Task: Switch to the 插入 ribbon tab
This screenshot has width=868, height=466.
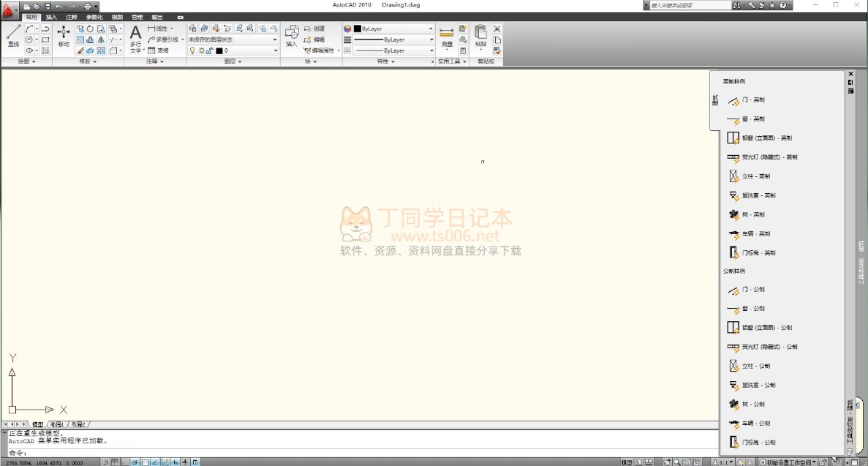Action: pos(51,17)
